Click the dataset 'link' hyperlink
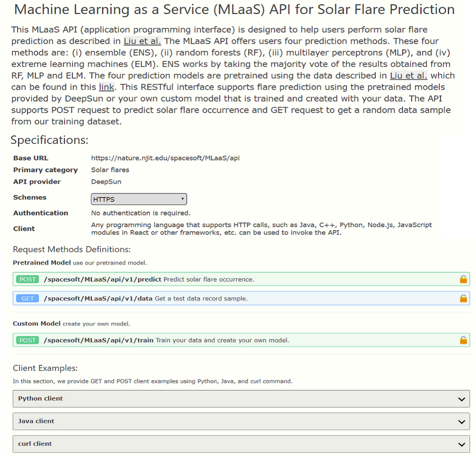Image resolution: width=476 pixels, height=457 pixels. [x=106, y=87]
